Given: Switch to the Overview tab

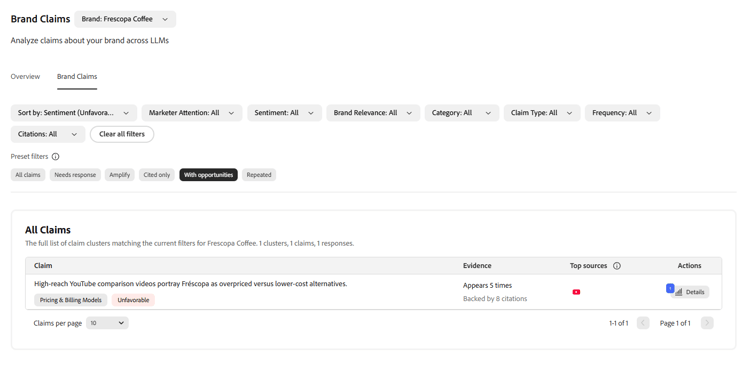Looking at the screenshot, I should point(25,77).
